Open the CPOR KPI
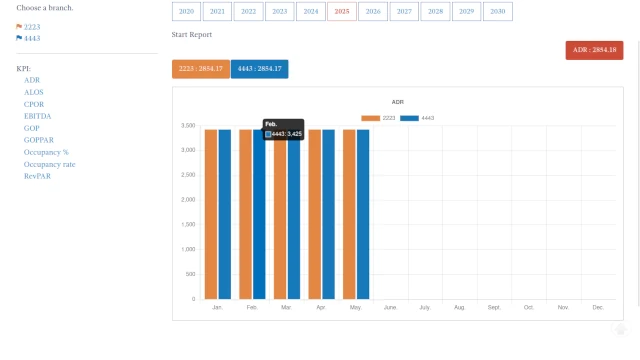The image size is (640, 360). click(x=34, y=104)
